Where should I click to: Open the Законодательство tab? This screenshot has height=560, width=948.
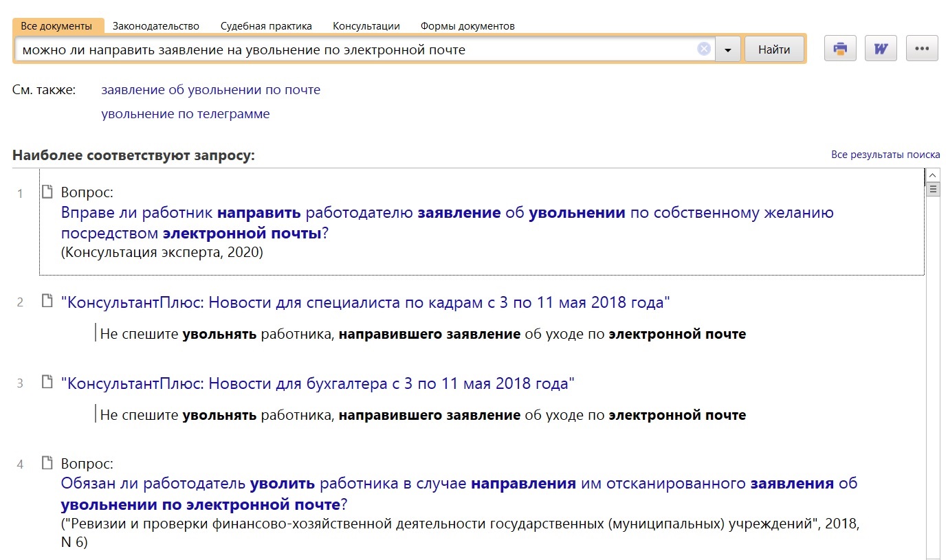point(156,26)
